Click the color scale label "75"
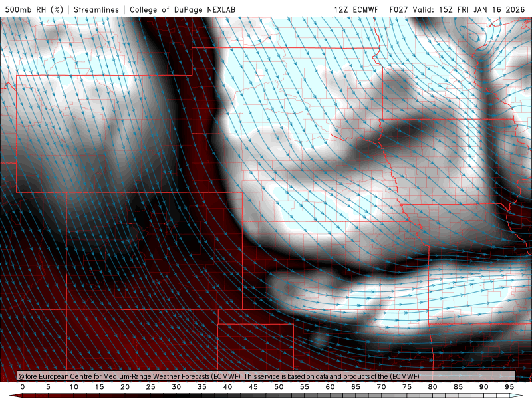 tap(407, 387)
